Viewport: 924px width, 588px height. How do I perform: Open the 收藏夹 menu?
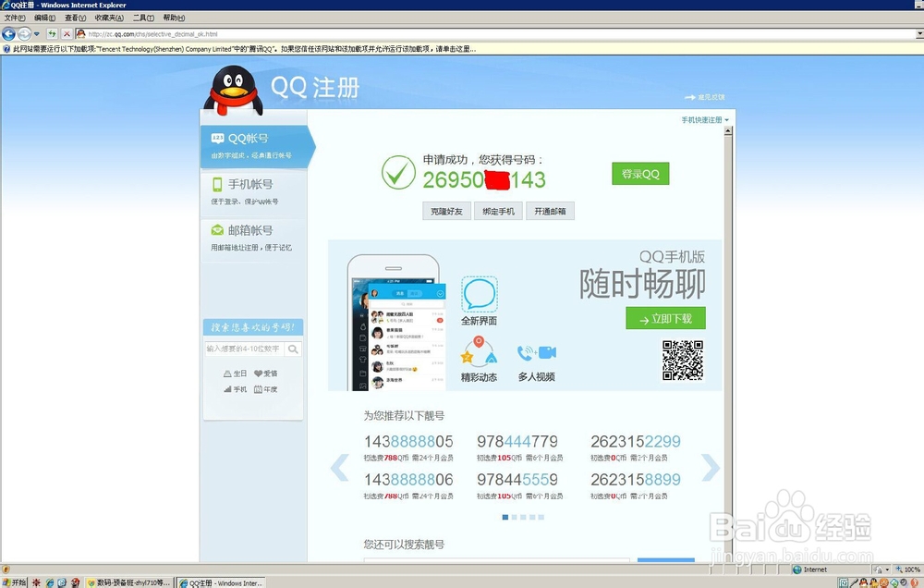(x=109, y=18)
